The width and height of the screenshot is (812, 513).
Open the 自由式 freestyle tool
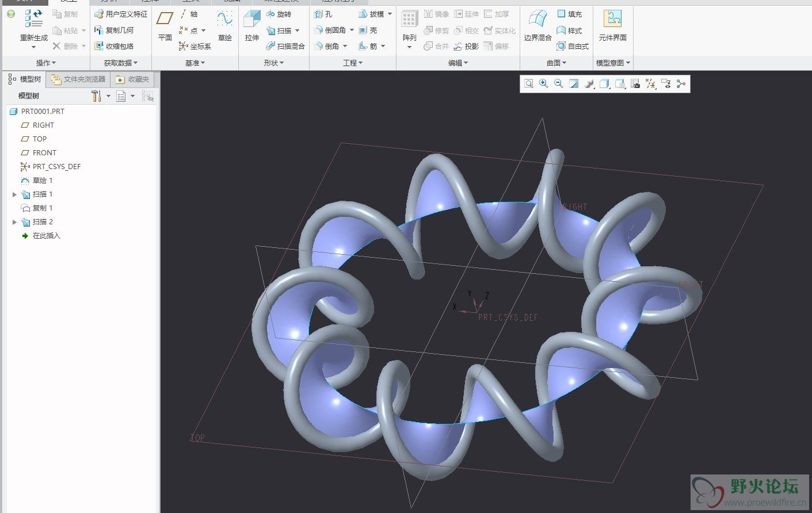573,46
